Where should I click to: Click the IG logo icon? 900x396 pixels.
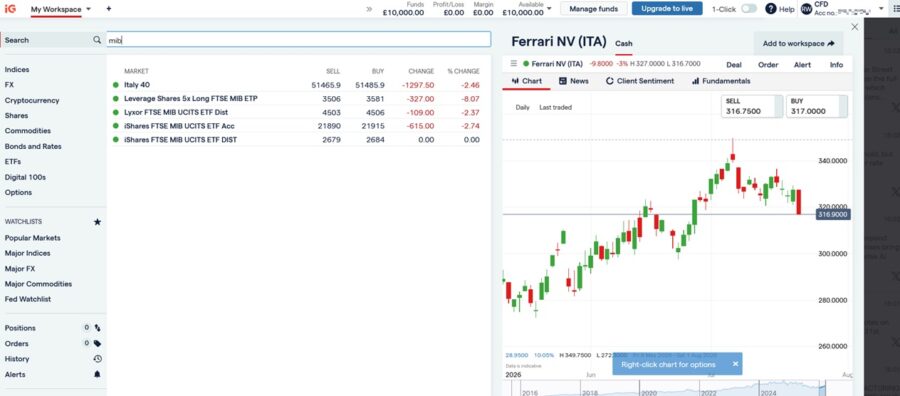pyautogui.click(x=10, y=9)
